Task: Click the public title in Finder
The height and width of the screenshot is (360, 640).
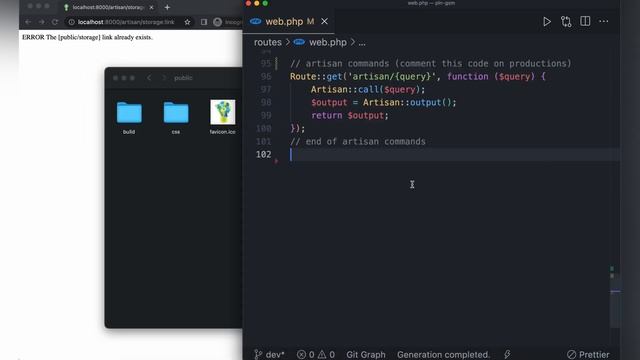Action: (183, 78)
